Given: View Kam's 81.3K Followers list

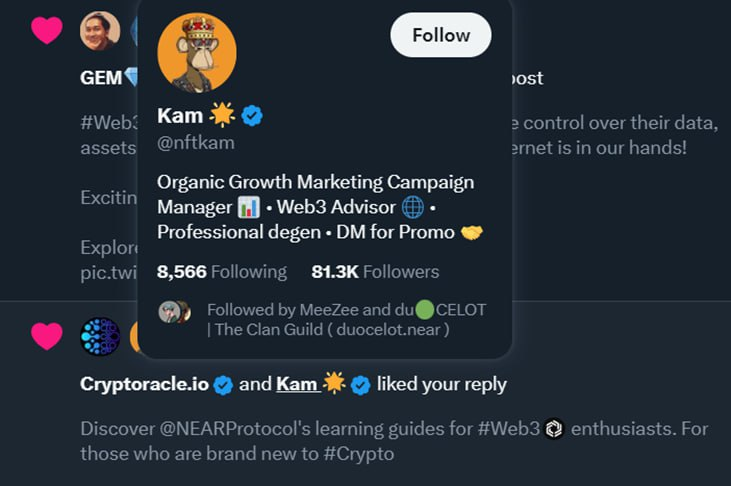Looking at the screenshot, I should pos(375,272).
